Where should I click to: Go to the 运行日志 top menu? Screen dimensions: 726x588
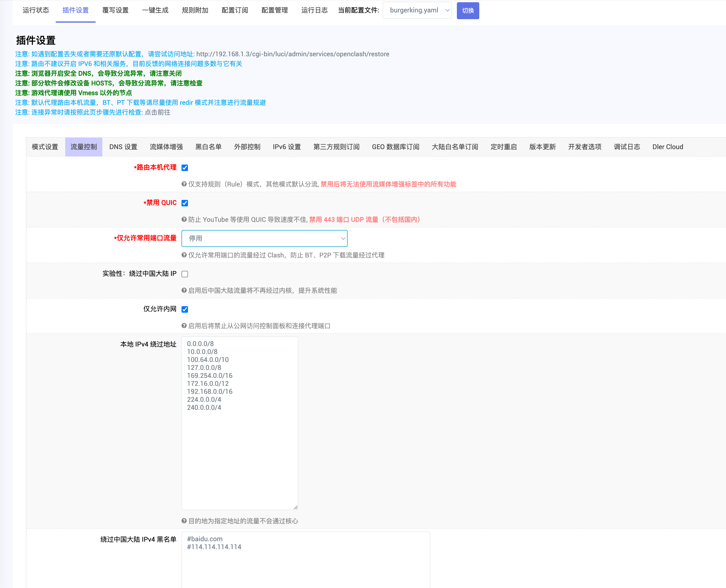tap(314, 10)
